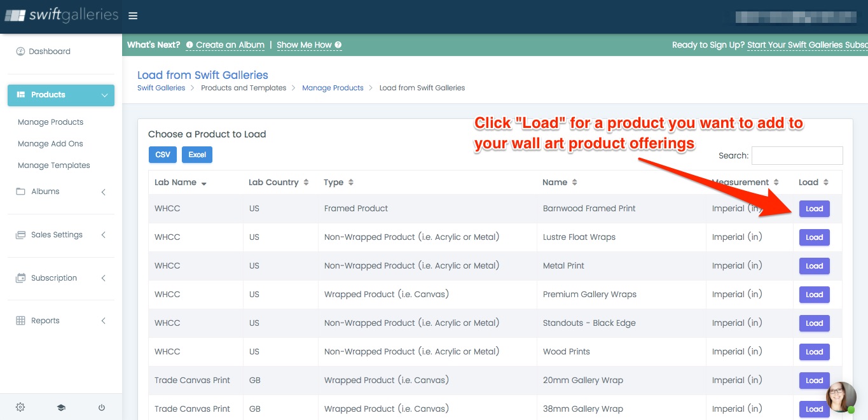Load the Premium Gallery Wraps product
This screenshot has height=420, width=868.
click(x=814, y=295)
